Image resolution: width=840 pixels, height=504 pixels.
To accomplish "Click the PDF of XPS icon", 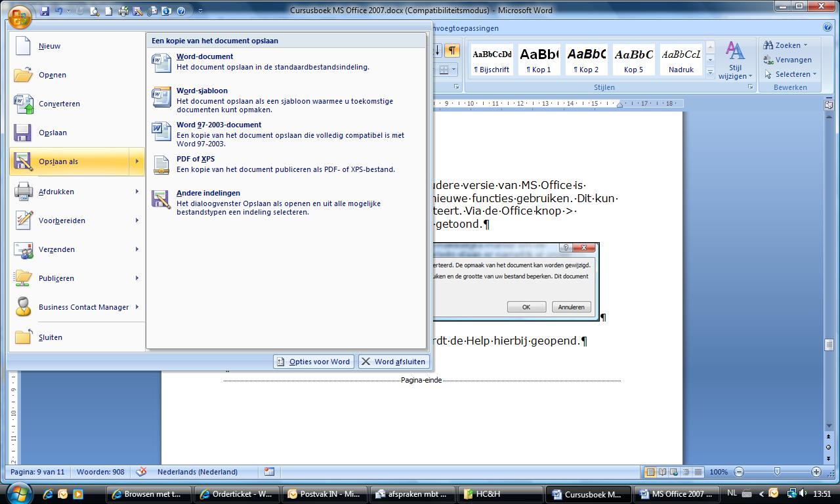I will [161, 165].
